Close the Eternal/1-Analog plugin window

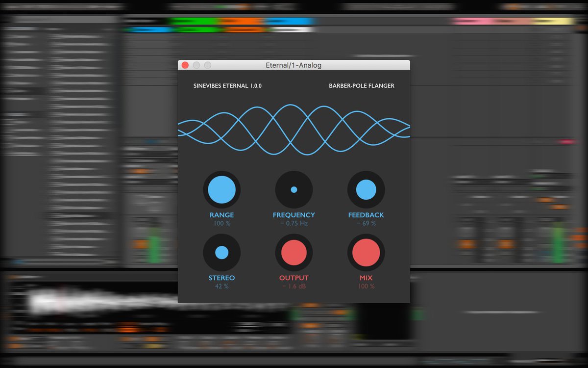185,65
